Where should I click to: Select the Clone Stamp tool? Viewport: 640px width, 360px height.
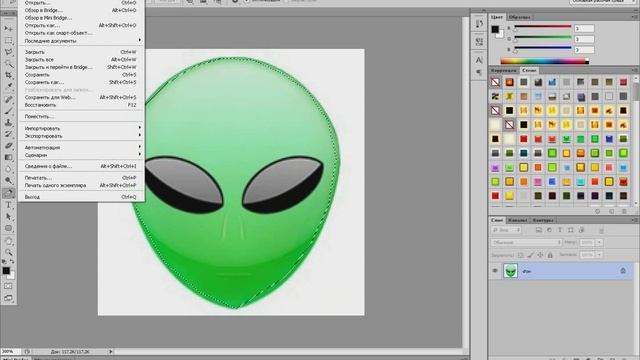point(8,122)
